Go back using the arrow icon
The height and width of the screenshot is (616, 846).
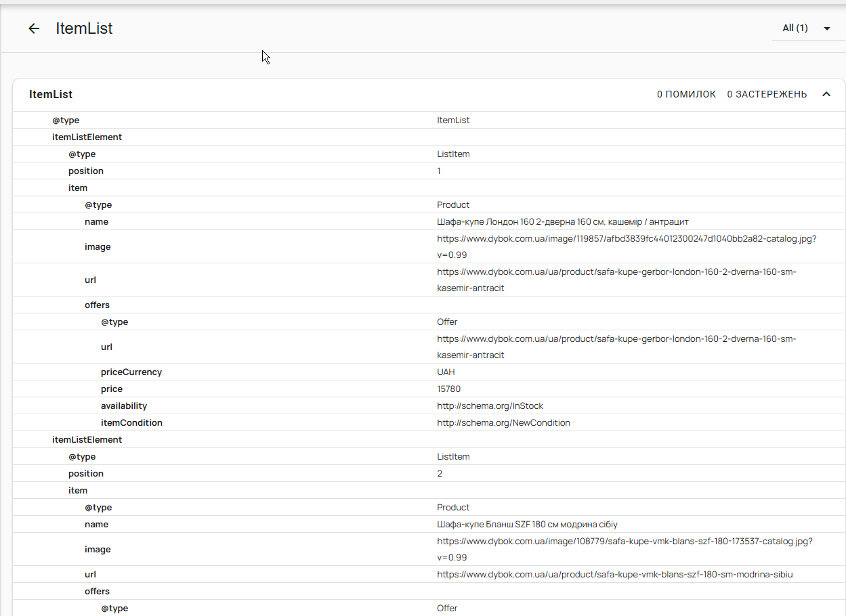(x=34, y=28)
